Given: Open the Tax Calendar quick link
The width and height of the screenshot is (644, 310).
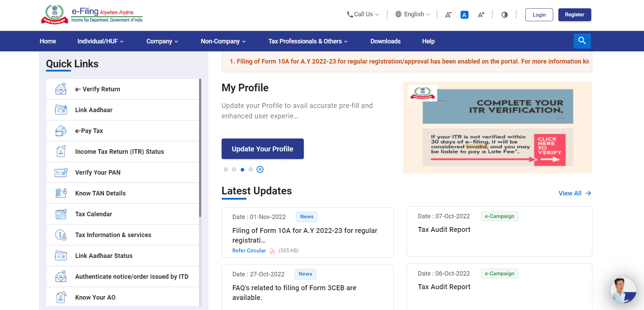Looking at the screenshot, I should pos(123,214).
